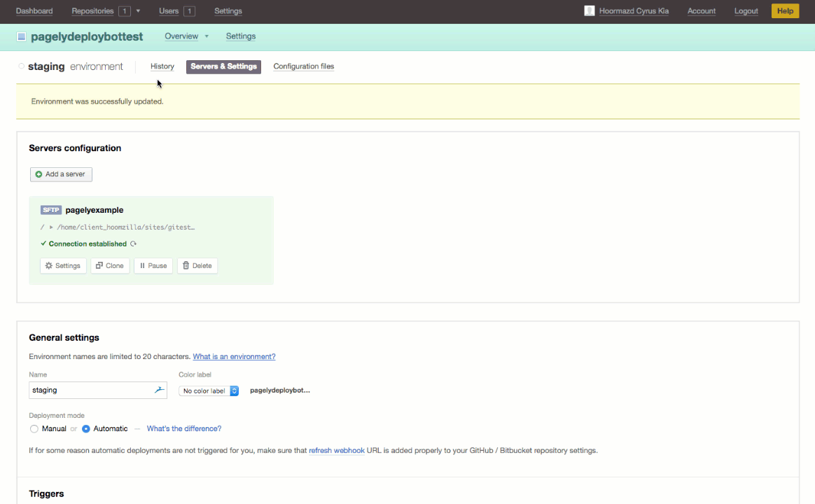815x504 pixels.
Task: Expand the Overview dropdown arrow
Action: tap(207, 36)
